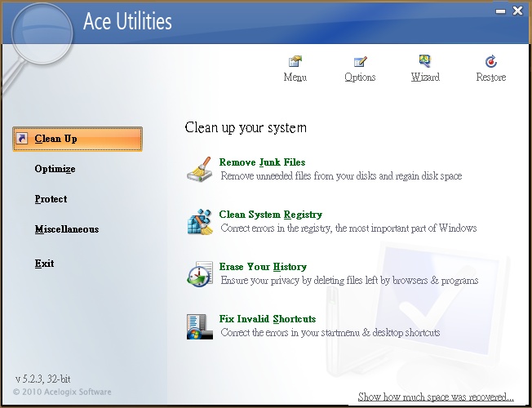
Task: Click the 2010 Acelogix Software copyright text
Action: pyautogui.click(x=62, y=392)
